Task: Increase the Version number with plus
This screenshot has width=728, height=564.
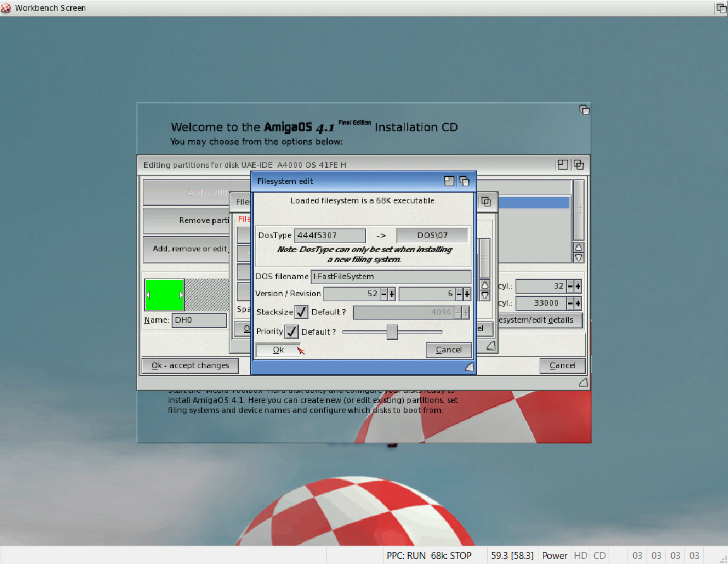Action: pyautogui.click(x=392, y=294)
